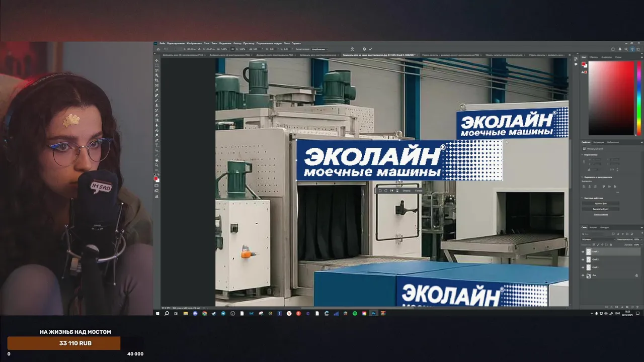This screenshot has width=644, height=362.
Task: Open the Windows Start menu
Action: click(x=157, y=313)
